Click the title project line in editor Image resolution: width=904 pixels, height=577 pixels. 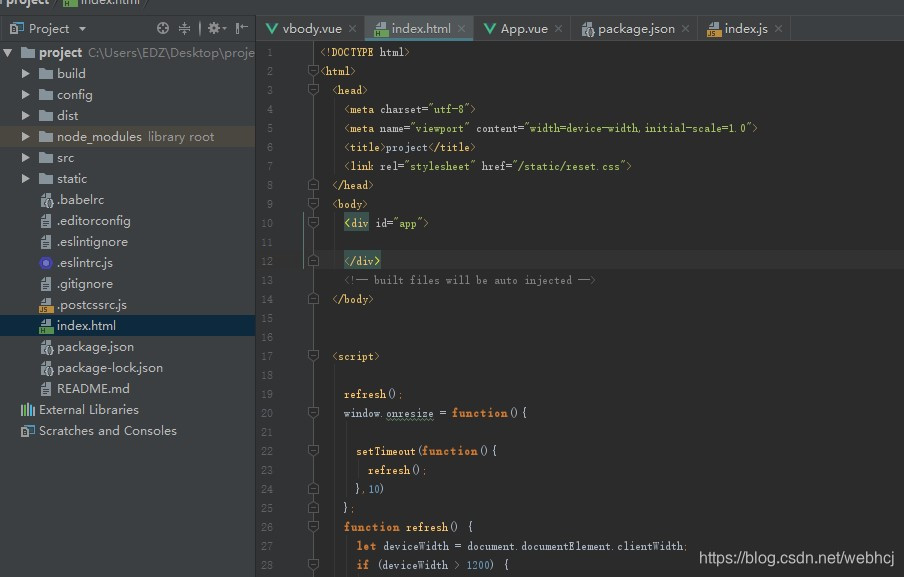pos(409,148)
